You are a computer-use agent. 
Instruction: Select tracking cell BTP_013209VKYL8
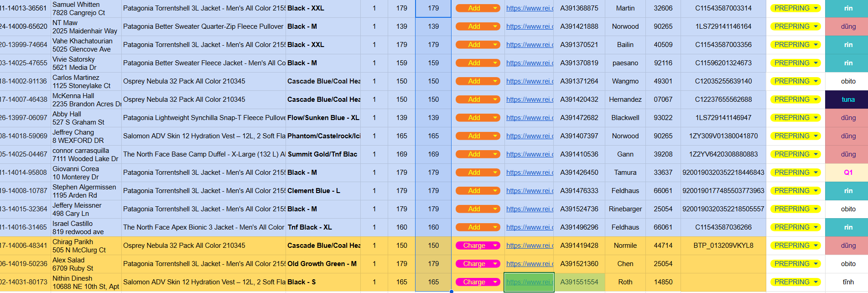tap(723, 246)
